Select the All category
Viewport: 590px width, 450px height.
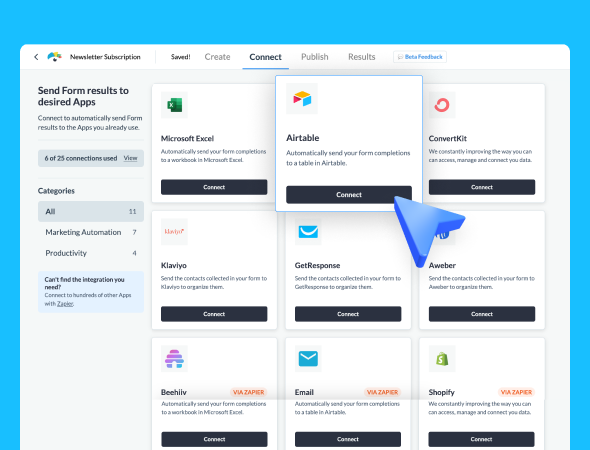(91, 211)
